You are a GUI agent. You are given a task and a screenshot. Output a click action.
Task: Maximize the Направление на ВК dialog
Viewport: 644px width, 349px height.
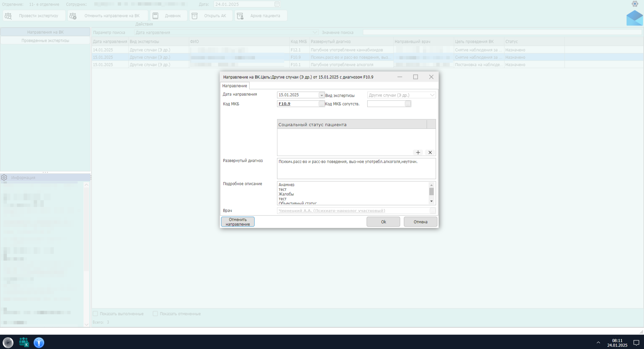coord(416,77)
